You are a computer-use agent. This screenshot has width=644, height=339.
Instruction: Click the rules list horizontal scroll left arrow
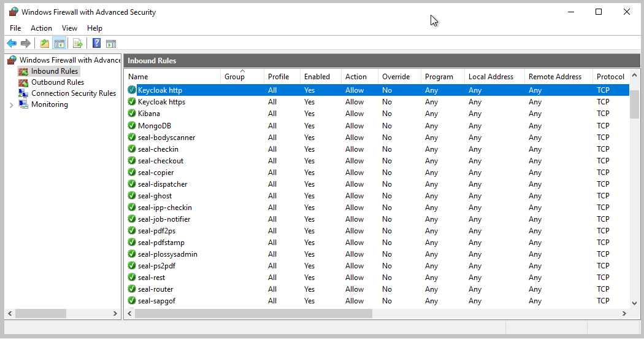coord(129,313)
